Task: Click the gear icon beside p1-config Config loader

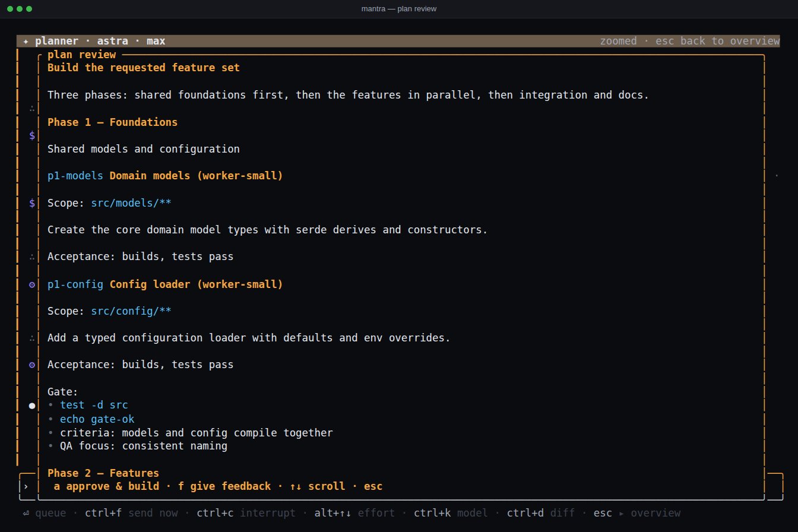Action: click(x=32, y=284)
